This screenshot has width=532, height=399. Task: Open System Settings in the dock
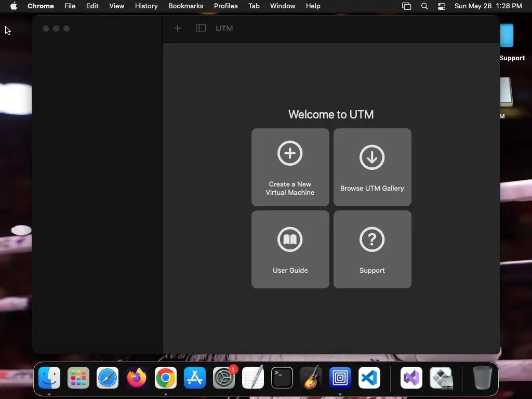(x=224, y=378)
